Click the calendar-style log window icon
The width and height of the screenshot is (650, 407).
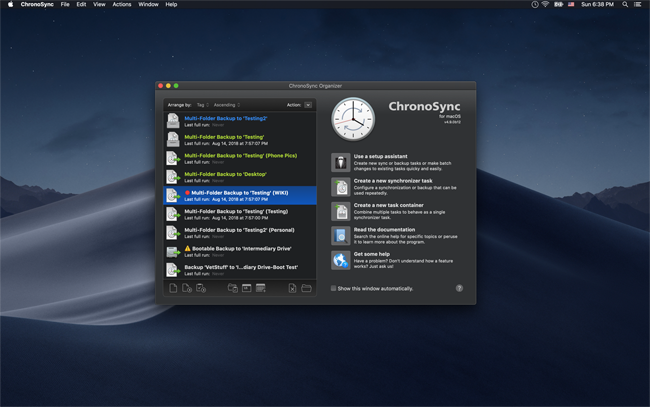point(261,288)
